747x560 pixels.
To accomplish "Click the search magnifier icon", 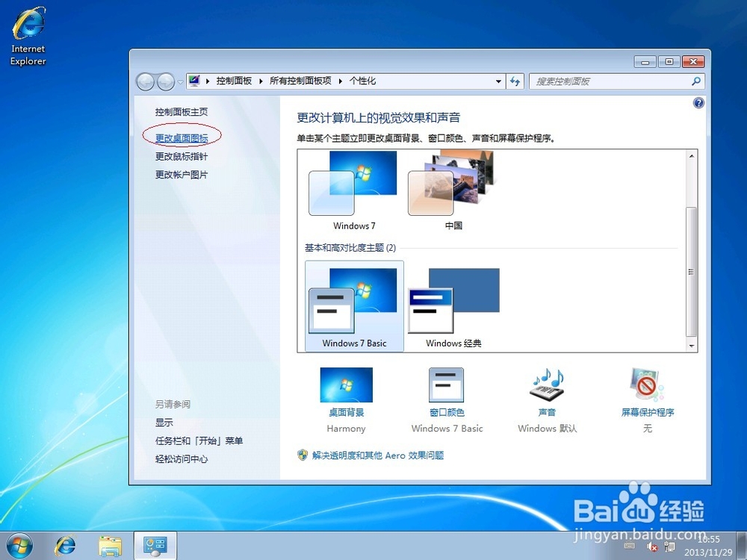I will 696,81.
